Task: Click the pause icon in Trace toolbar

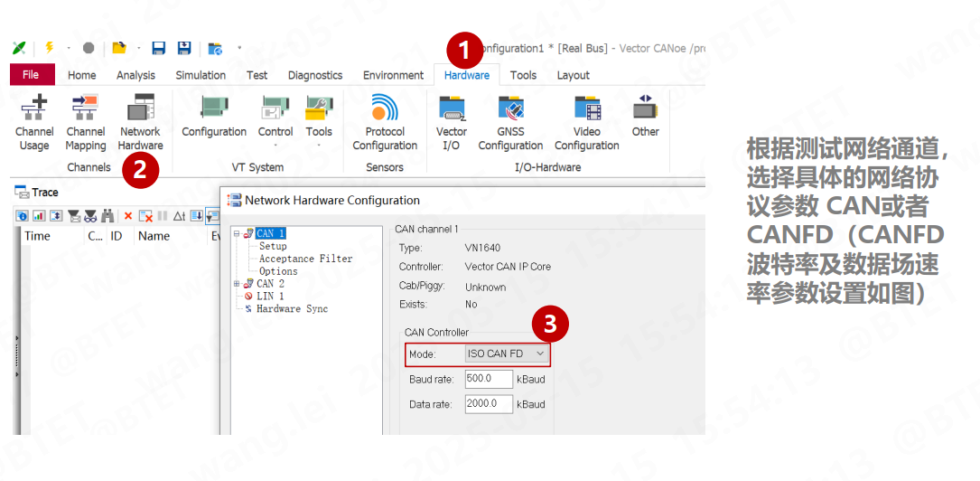Action: 163,216
